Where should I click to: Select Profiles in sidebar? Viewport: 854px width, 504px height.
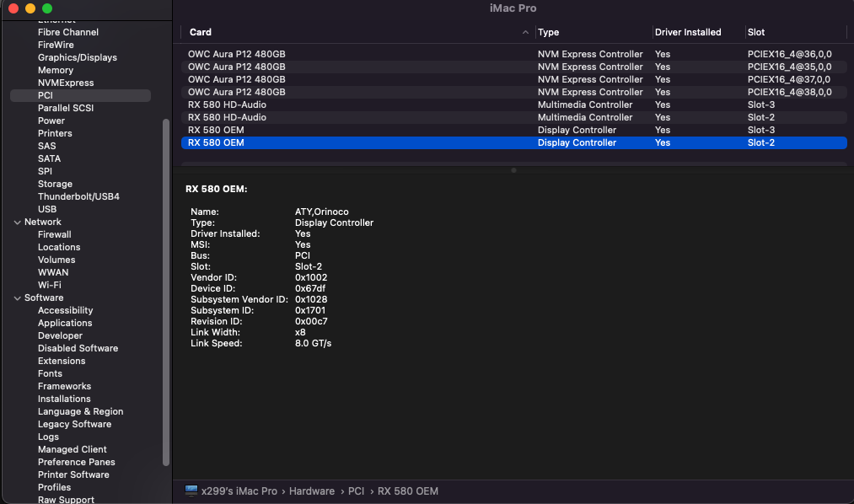pos(54,487)
